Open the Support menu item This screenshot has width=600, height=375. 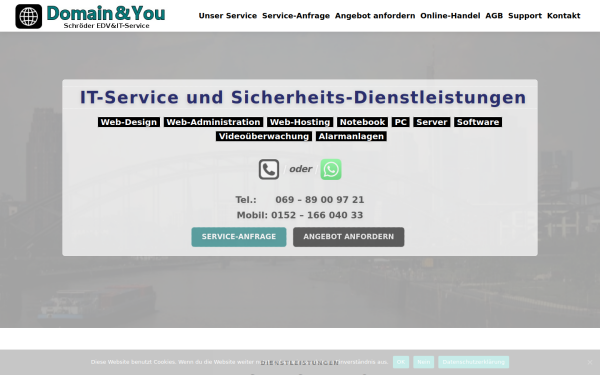pos(525,16)
